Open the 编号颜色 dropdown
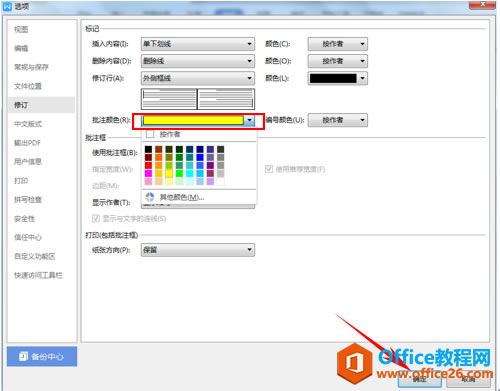This screenshot has height=391, width=500. point(338,120)
